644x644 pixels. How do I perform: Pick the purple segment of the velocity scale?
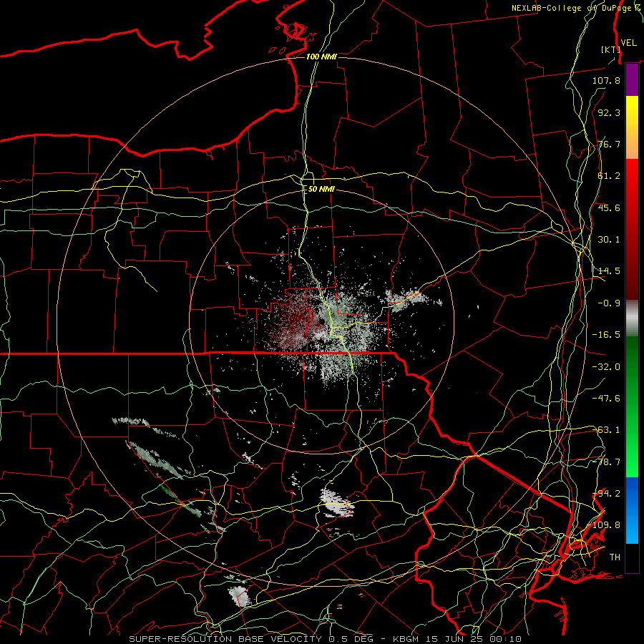[x=632, y=80]
